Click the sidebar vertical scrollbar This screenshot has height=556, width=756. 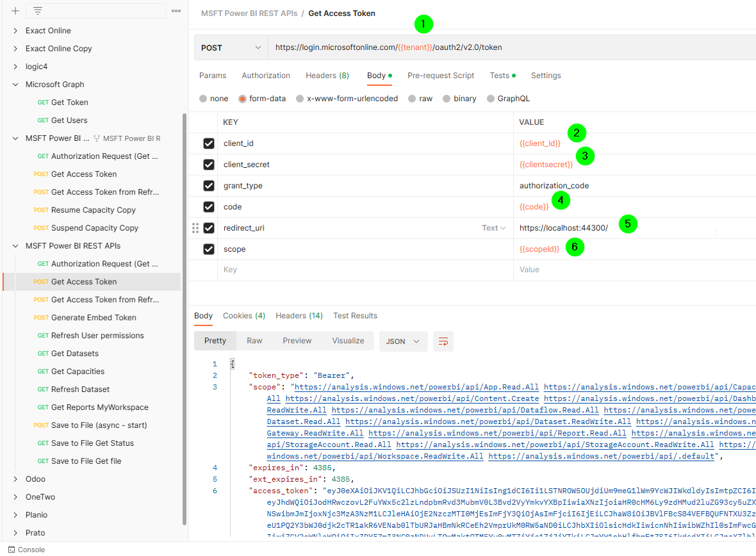point(184,319)
